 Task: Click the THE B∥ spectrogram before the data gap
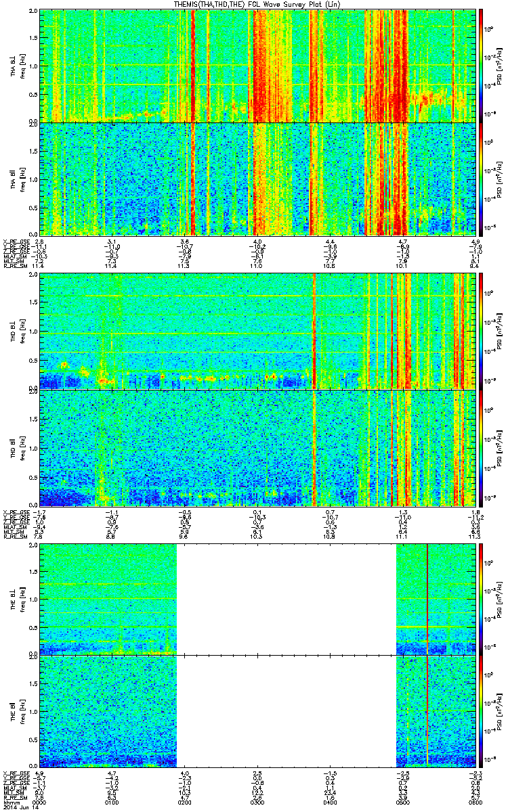point(108,712)
